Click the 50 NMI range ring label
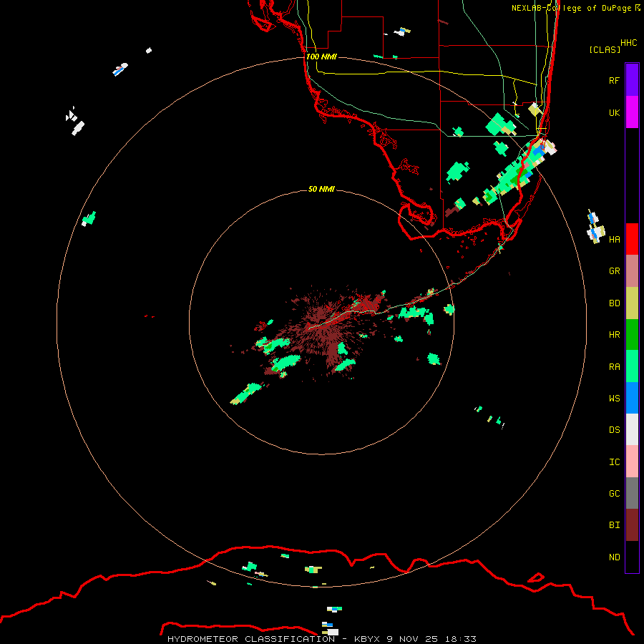 click(321, 189)
